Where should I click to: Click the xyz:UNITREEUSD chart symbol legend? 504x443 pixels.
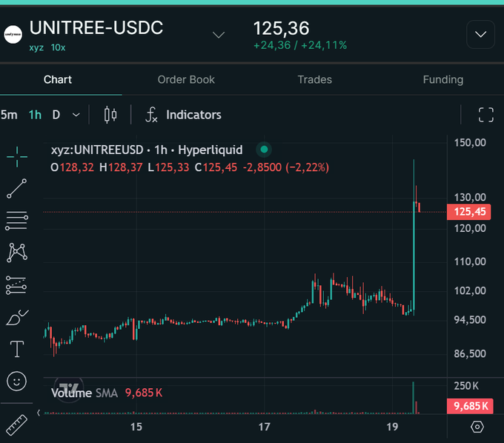point(147,150)
